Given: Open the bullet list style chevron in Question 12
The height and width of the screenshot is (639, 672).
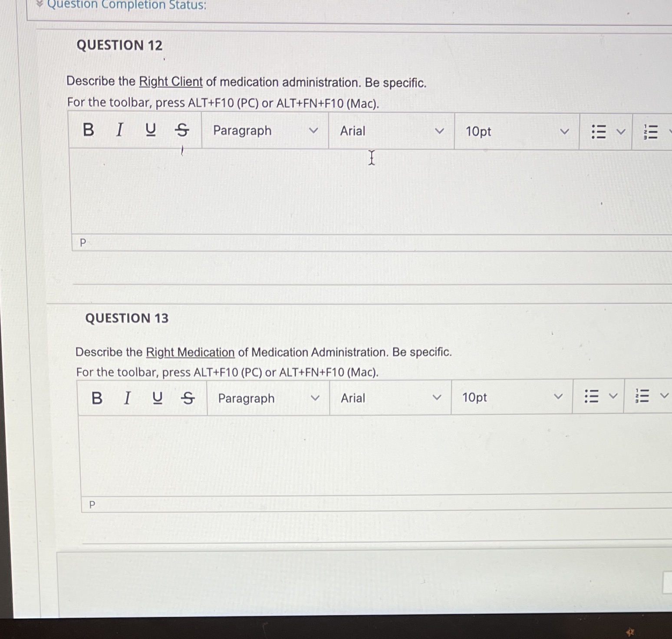Looking at the screenshot, I should (x=621, y=131).
